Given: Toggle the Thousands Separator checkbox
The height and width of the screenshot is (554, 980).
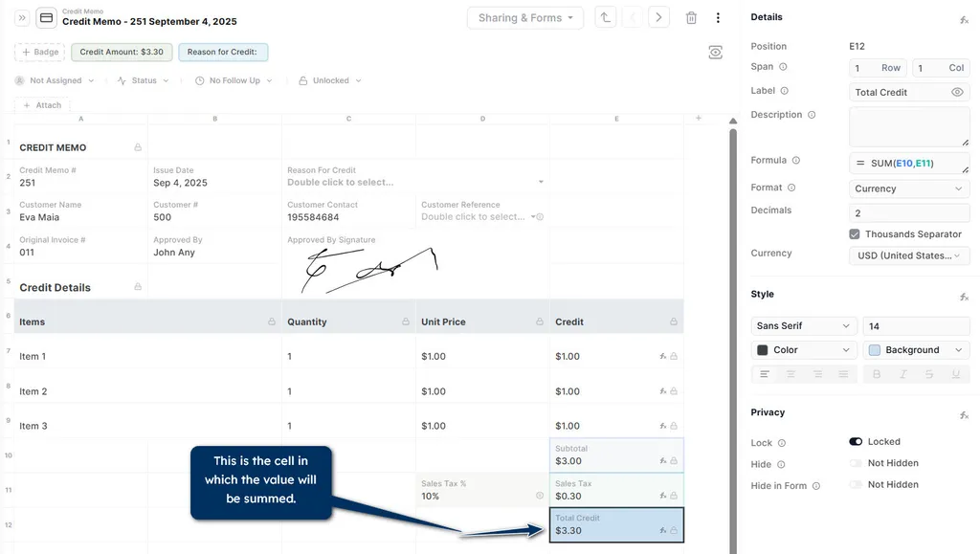Looking at the screenshot, I should pos(855,234).
